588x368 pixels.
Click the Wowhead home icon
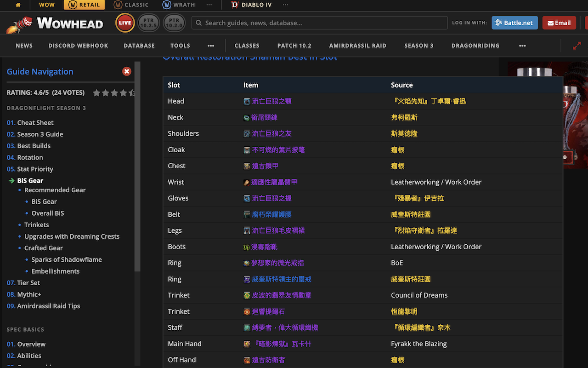point(18,5)
